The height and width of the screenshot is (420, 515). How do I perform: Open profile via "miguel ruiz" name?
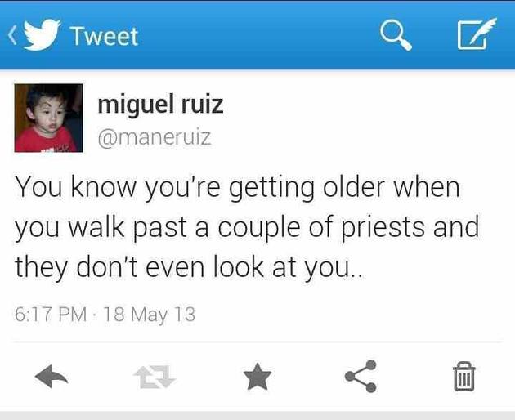pos(160,105)
